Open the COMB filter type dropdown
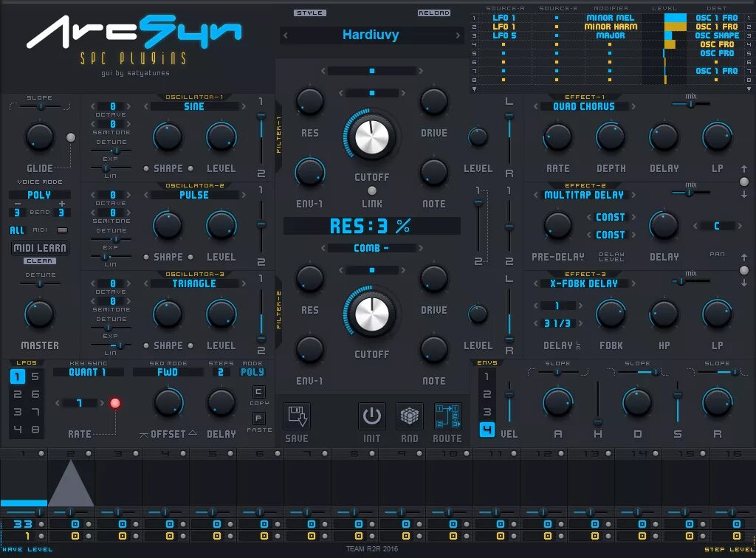The image size is (756, 558). pos(371,247)
